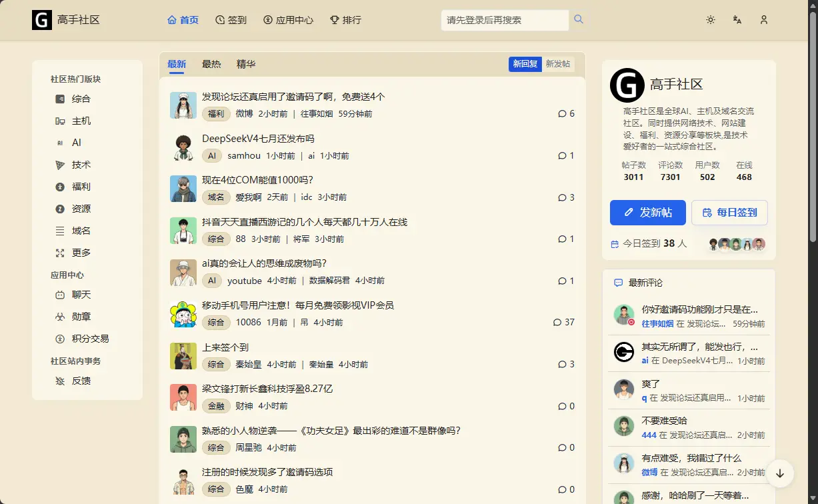The width and height of the screenshot is (818, 504).
Task: Toggle the light/dark theme sun icon
Action: pyautogui.click(x=711, y=20)
